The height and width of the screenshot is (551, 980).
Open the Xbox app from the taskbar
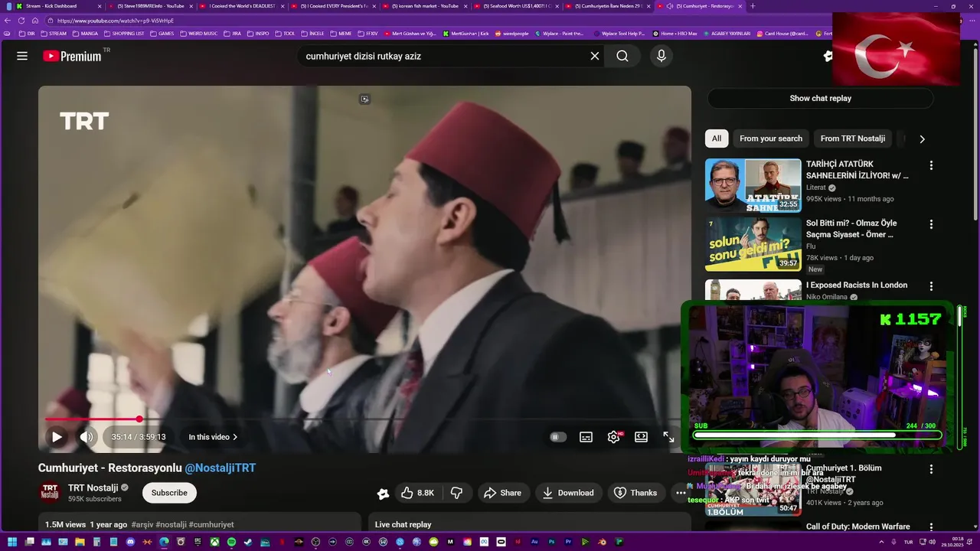point(214,542)
